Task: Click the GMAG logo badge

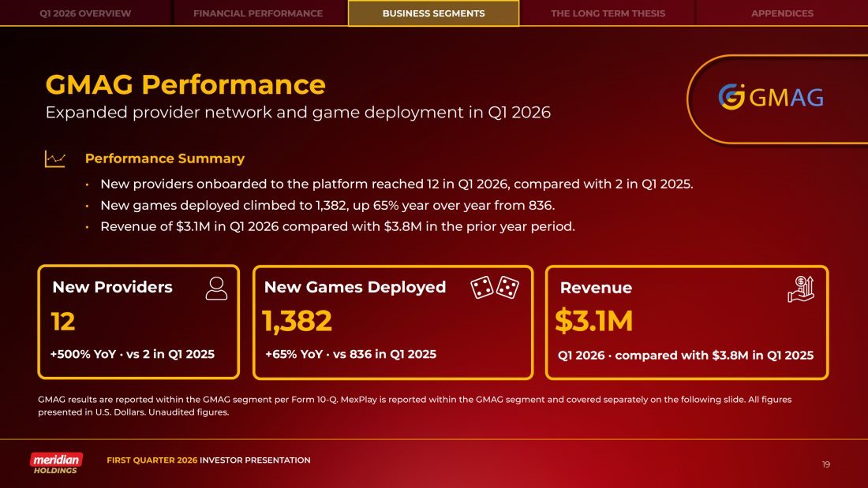Action: [x=770, y=98]
